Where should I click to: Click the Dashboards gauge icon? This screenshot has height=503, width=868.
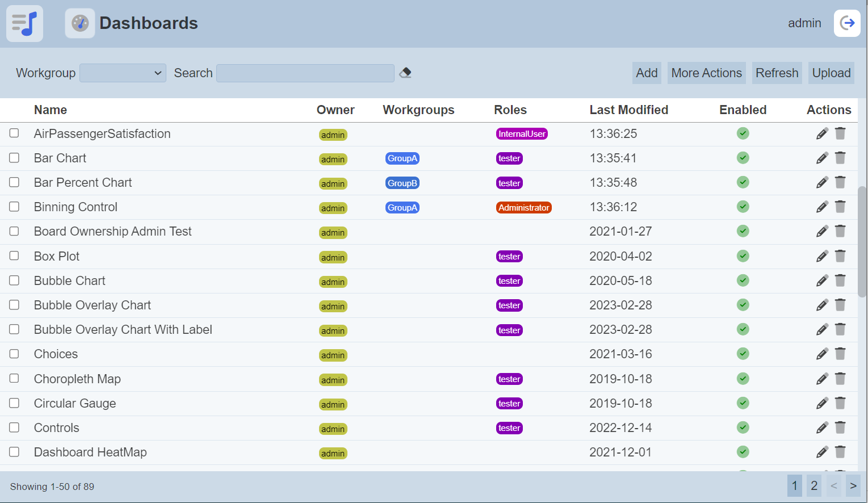click(80, 23)
